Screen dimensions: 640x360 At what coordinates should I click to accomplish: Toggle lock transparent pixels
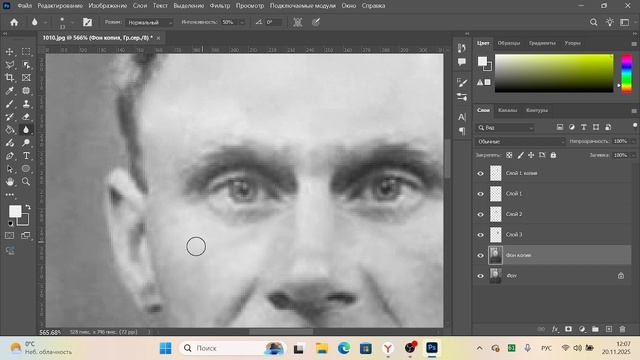pos(509,155)
